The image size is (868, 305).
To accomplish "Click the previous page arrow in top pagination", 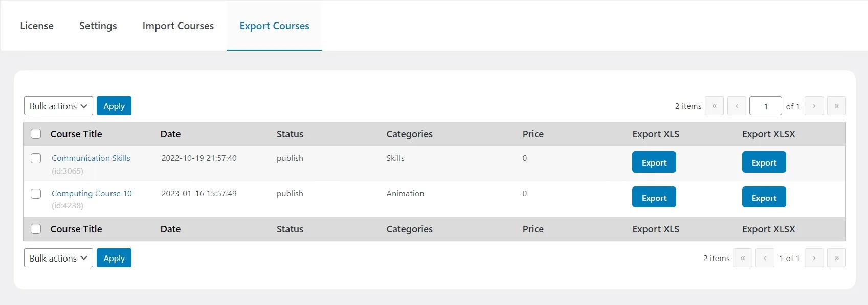I will pyautogui.click(x=737, y=106).
